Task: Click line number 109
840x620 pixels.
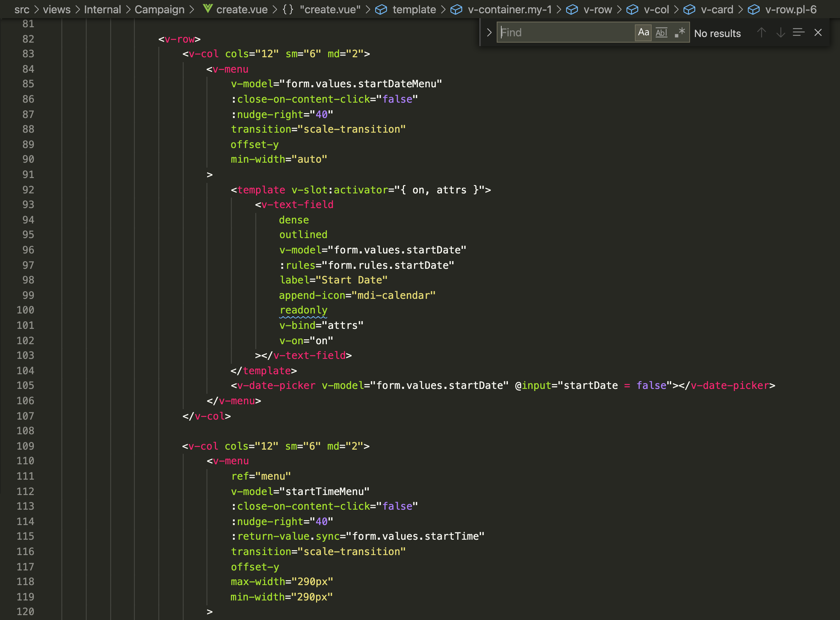Action: (x=25, y=446)
